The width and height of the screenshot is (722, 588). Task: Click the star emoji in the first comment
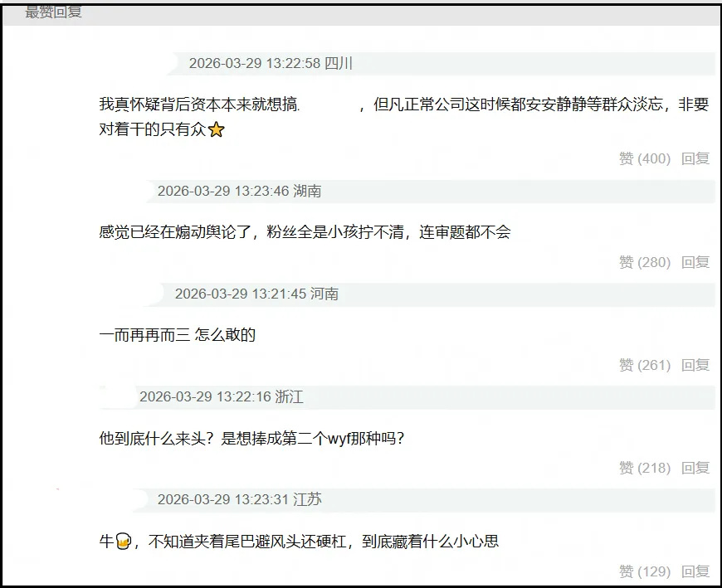217,130
